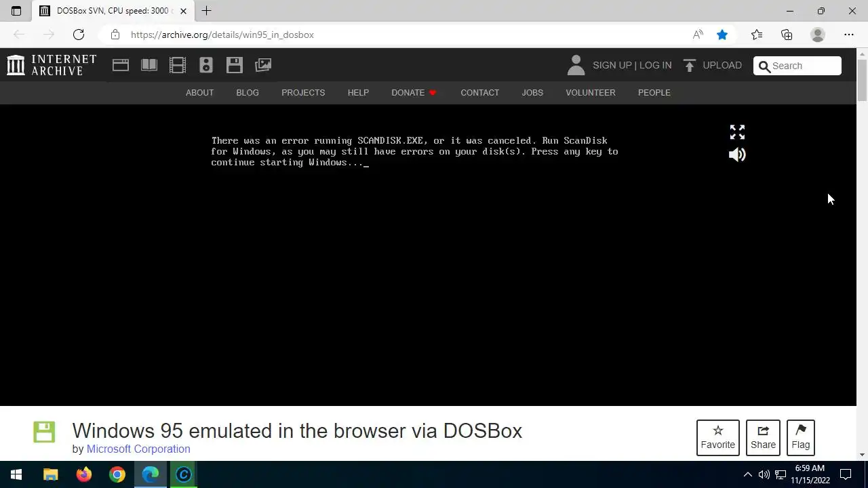Open the ABOUT menu item

pos(199,92)
